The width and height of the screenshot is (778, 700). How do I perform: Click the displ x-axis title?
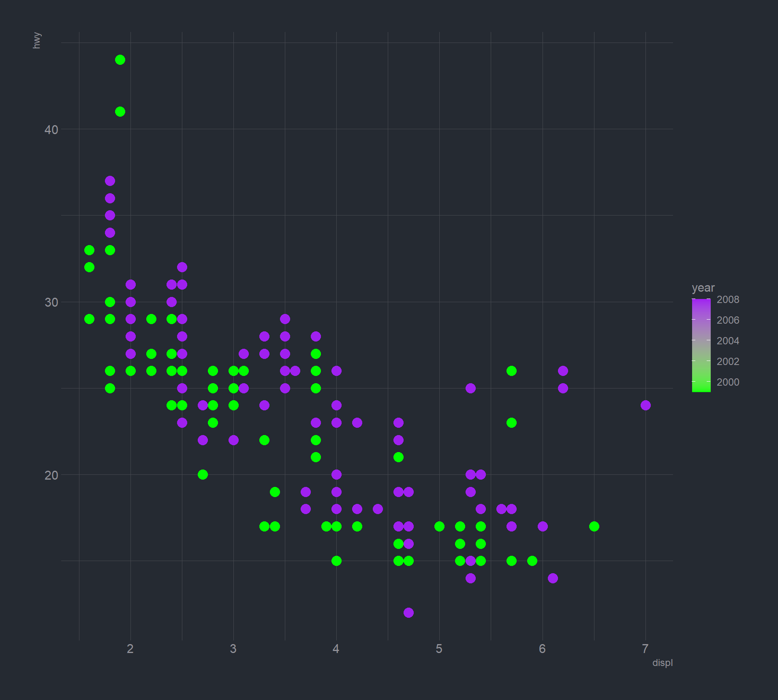662,663
